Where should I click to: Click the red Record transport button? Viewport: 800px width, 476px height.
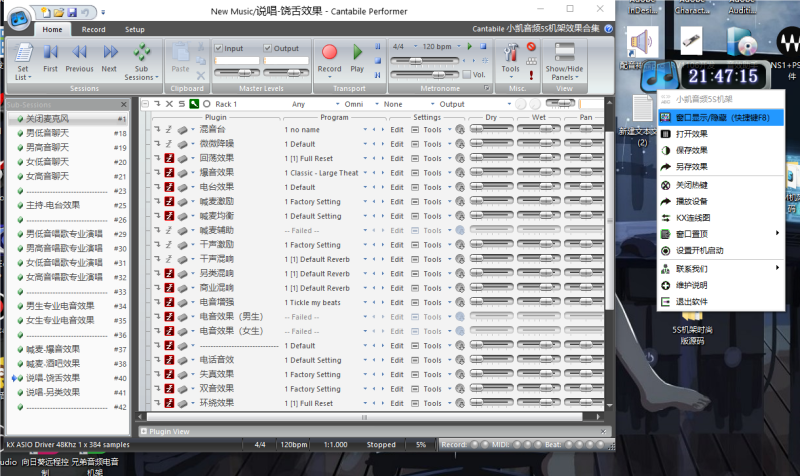coord(330,52)
